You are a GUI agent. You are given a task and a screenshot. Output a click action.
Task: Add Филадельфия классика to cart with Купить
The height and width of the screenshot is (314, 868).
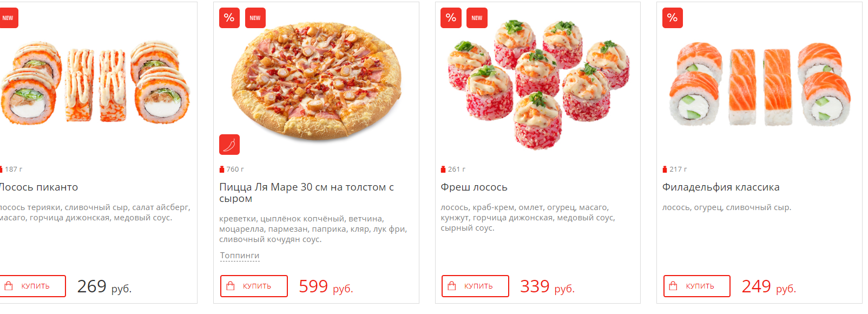point(696,286)
